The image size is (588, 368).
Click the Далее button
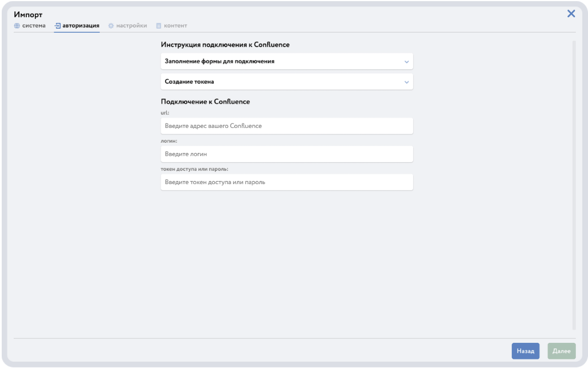tap(562, 351)
